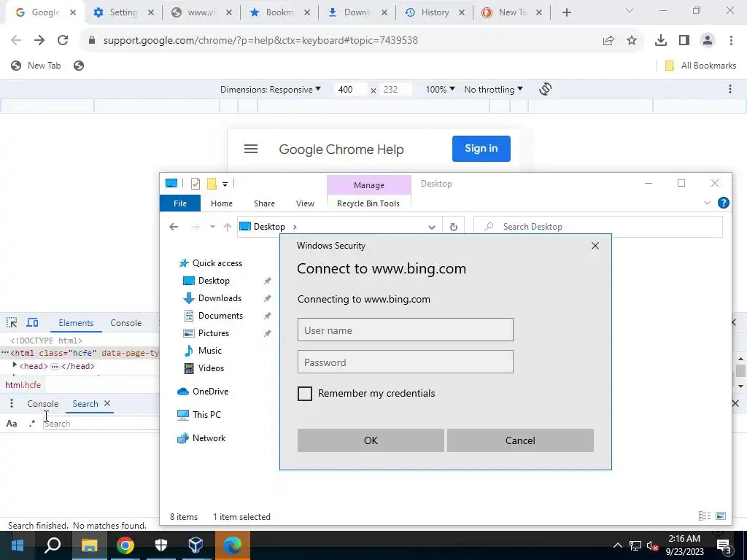Open Windows Security shield in taskbar
Viewport: 747px width, 560px height.
161,545
